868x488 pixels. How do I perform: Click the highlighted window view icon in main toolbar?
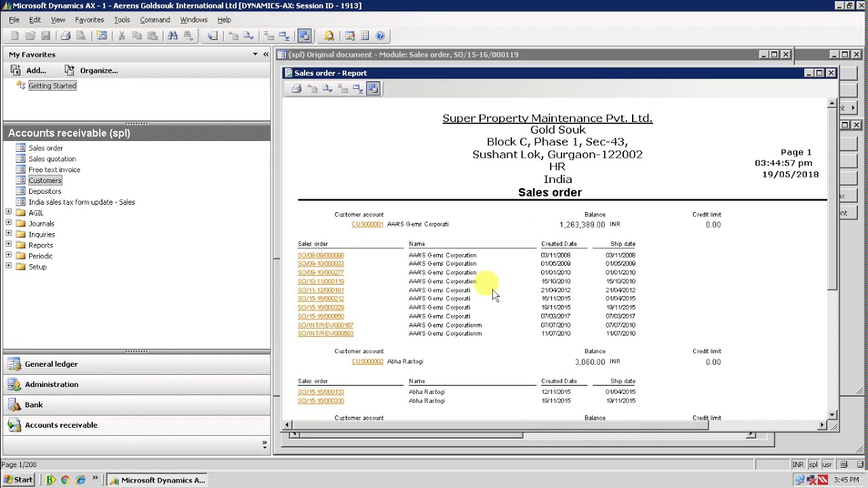pyautogui.click(x=304, y=36)
